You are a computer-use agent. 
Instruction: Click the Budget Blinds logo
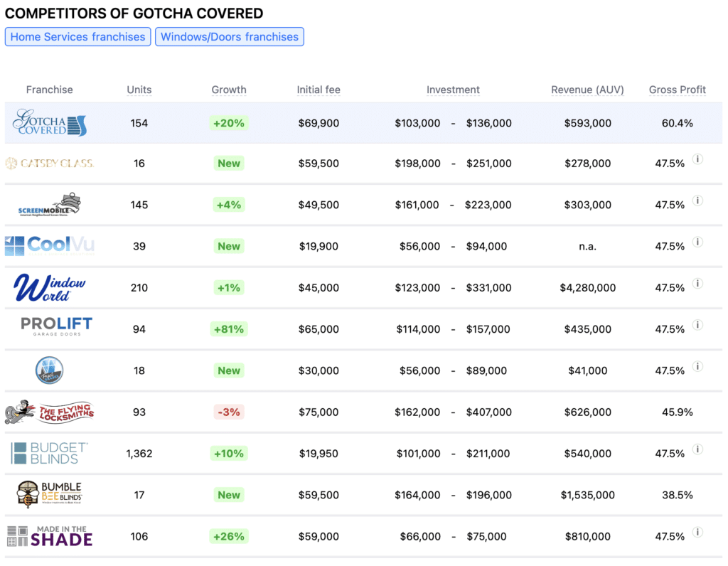(50, 453)
